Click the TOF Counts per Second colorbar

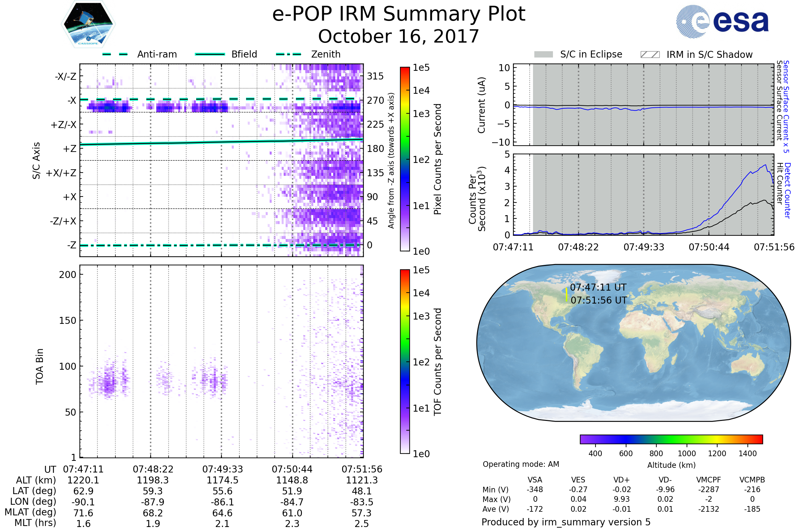405,361
